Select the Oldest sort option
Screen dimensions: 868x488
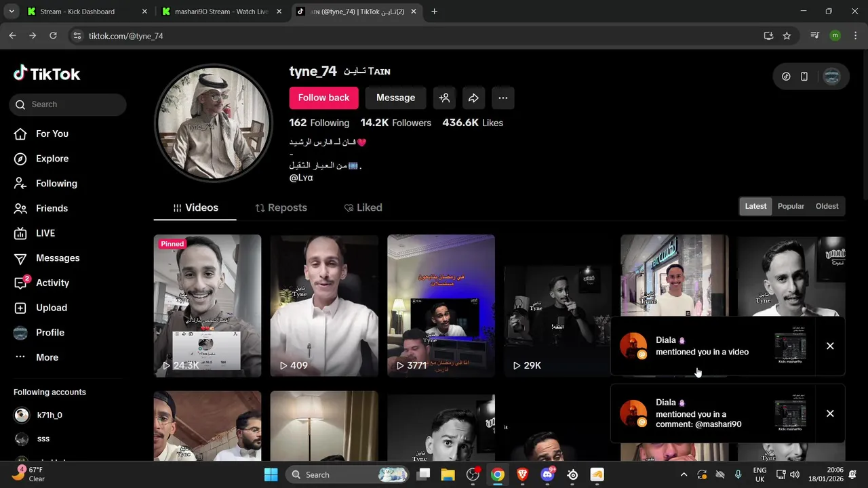(827, 206)
